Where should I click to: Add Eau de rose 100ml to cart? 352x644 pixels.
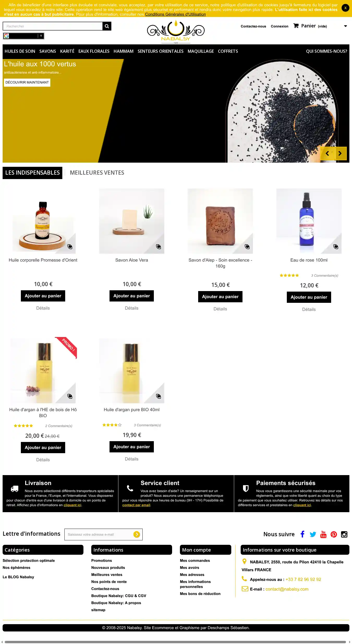309,297
